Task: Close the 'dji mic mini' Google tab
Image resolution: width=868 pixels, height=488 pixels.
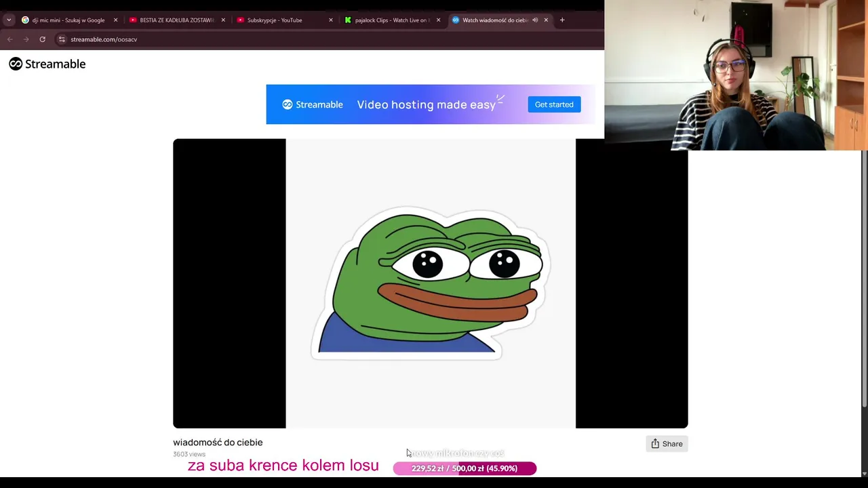Action: tap(115, 20)
